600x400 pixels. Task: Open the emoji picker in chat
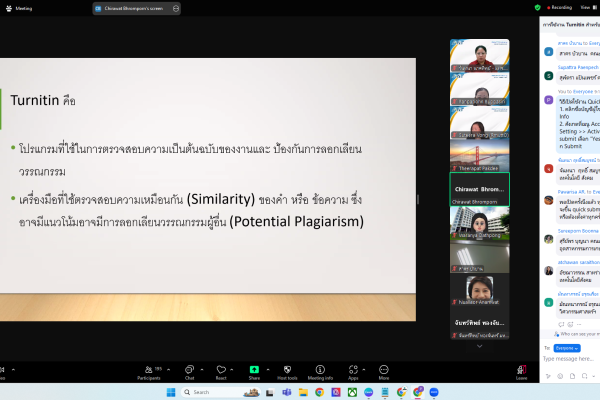[x=560, y=376]
